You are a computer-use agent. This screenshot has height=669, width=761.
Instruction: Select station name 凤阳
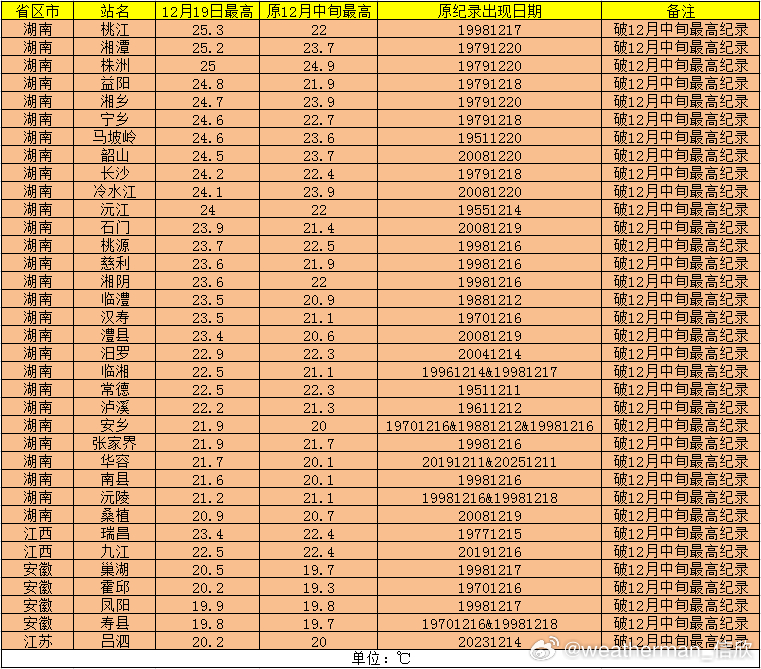point(115,605)
